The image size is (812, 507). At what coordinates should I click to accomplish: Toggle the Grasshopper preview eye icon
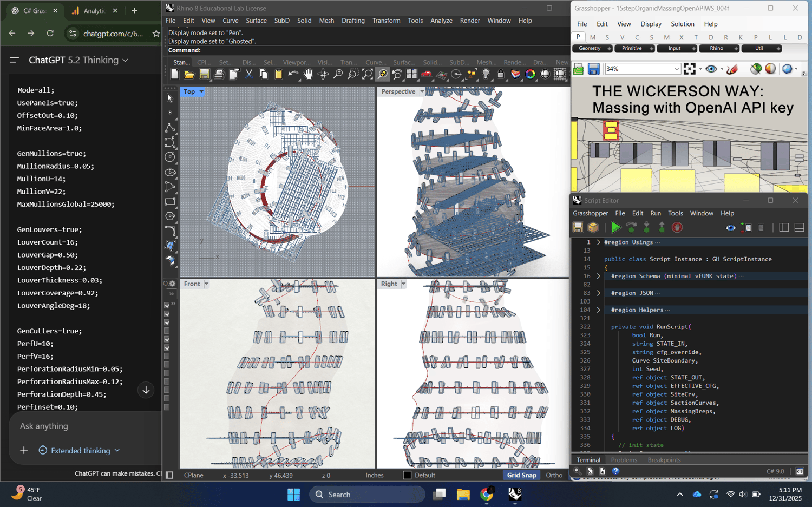coord(711,69)
